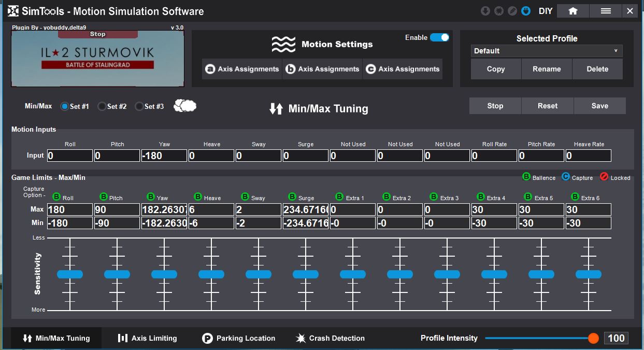644x350 pixels.
Task: Open the Crash Detection tab
Action: [330, 338]
